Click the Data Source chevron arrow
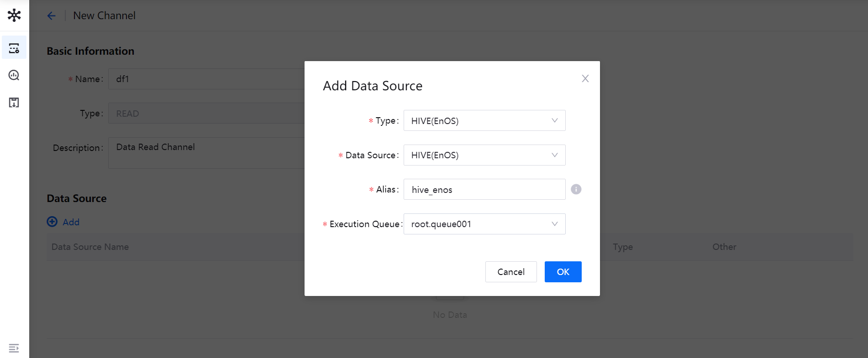This screenshot has height=358, width=868. 554,155
